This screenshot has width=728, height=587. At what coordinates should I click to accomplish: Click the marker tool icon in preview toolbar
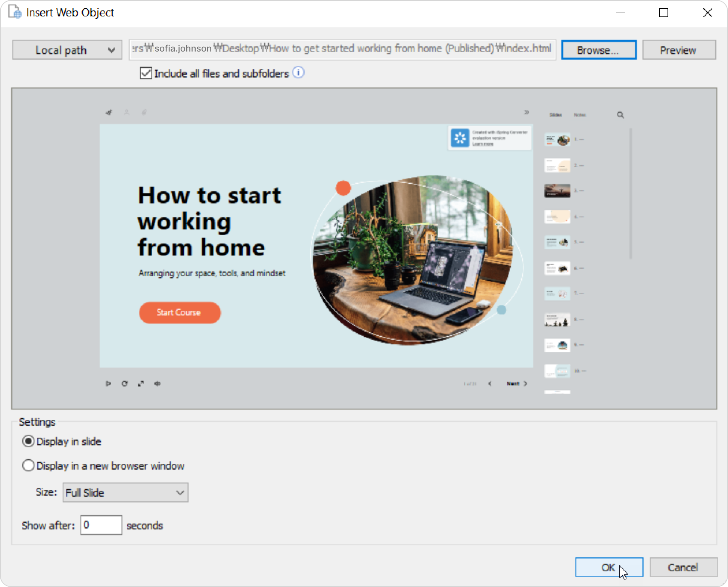[x=109, y=112]
